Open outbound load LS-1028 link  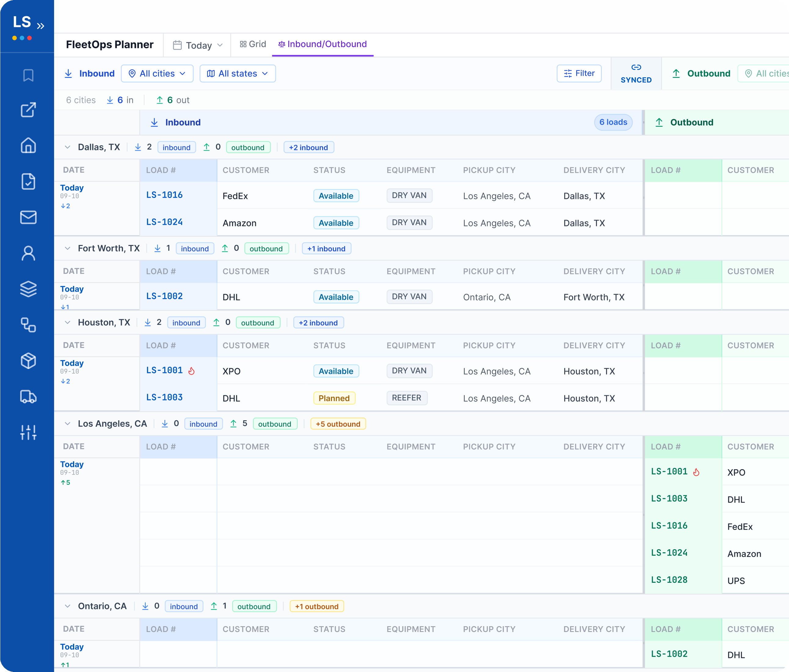(669, 580)
